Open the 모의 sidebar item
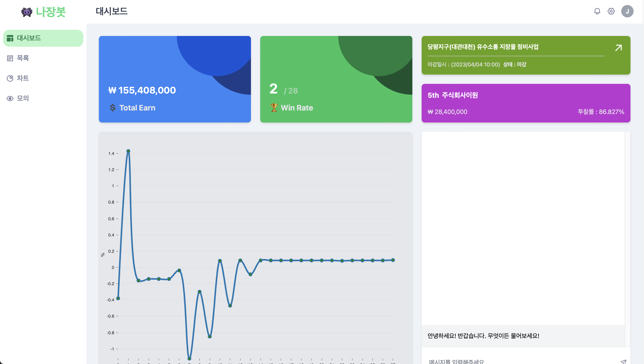644x364 pixels. tap(23, 98)
